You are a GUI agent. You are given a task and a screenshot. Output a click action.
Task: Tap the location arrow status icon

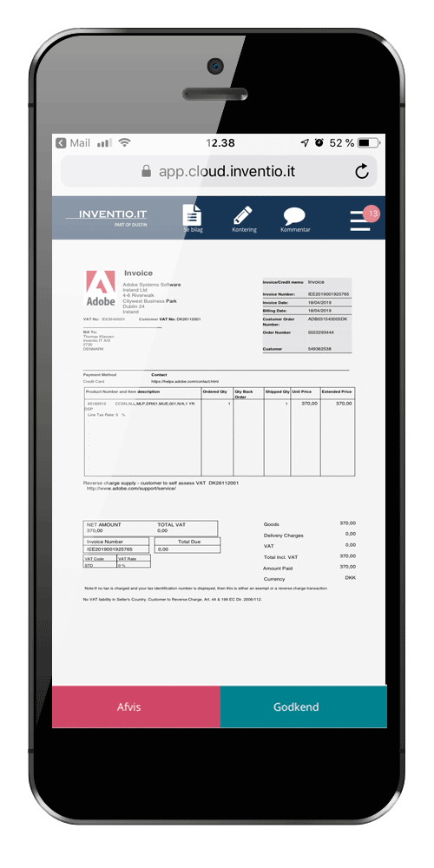click(x=305, y=143)
